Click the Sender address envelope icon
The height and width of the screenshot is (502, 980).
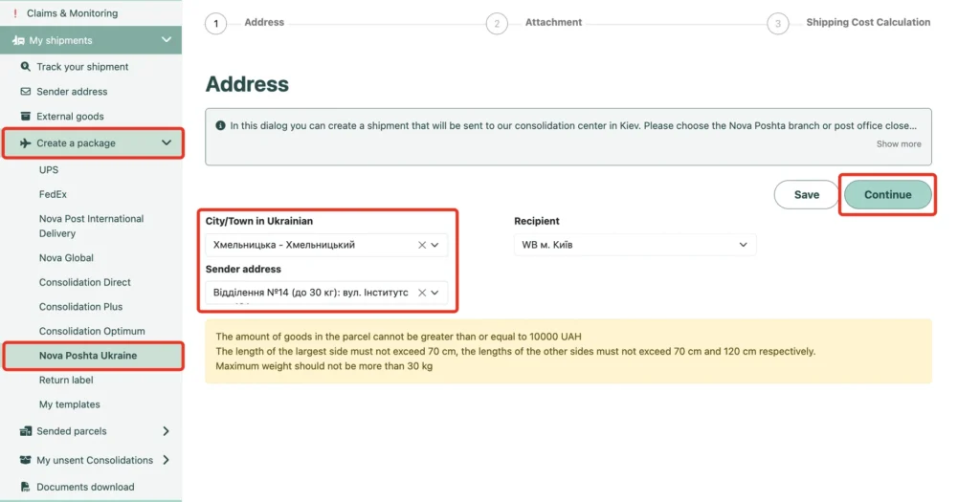click(x=26, y=91)
